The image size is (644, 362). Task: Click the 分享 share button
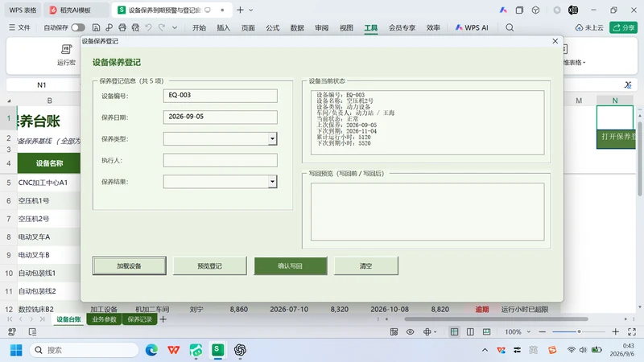pyautogui.click(x=623, y=27)
